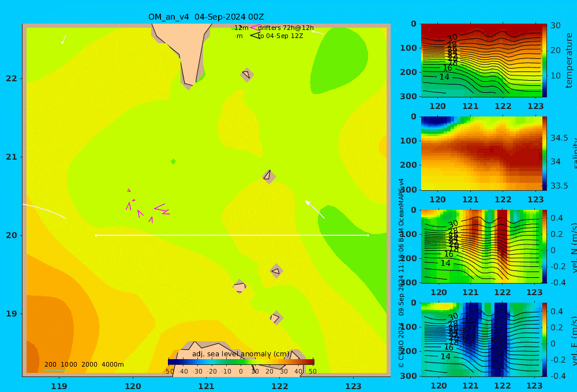Click the island marker near 22N 121.5E
Viewport: 577px width, 392px height.
(247, 74)
